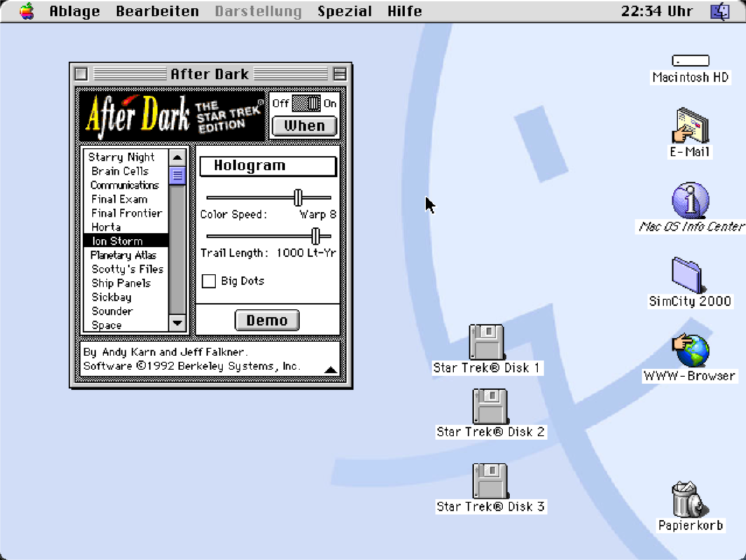Select the WWW-Browser globe icon
Image resolution: width=746 pixels, height=560 pixels.
pyautogui.click(x=690, y=350)
